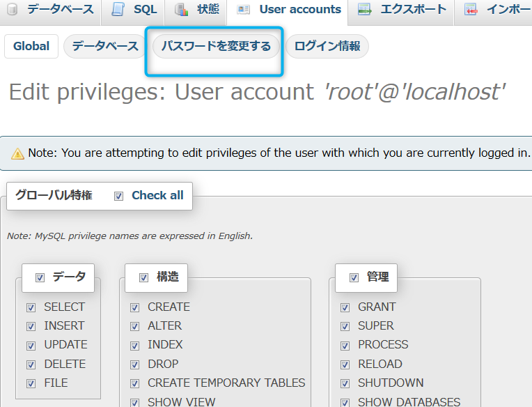
Task: Toggle the Check all checkbox
Action: (x=119, y=197)
